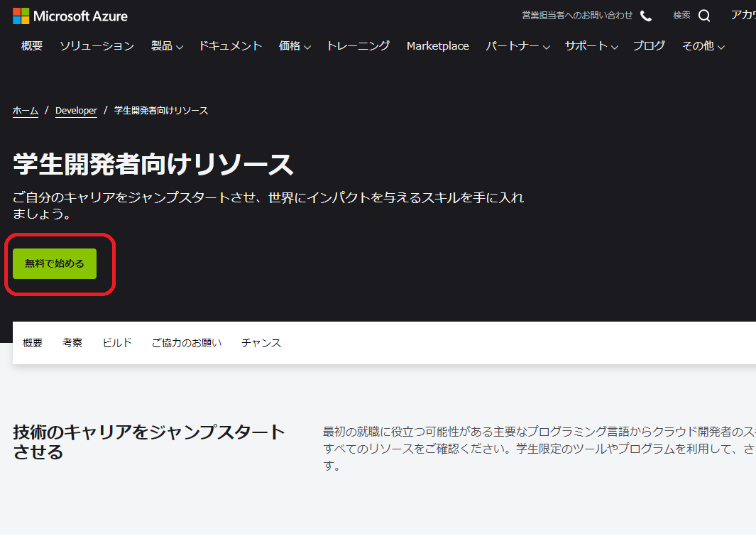Open ドキュメント in top navigation

coord(231,46)
